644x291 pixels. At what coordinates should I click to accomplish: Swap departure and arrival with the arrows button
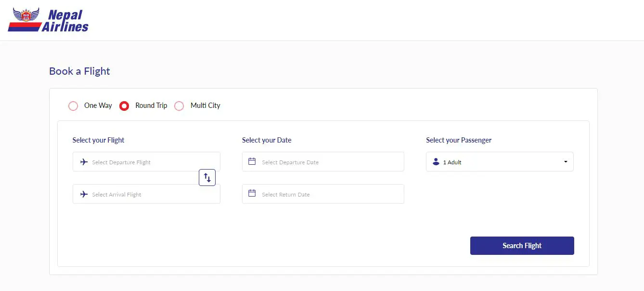coord(207,178)
